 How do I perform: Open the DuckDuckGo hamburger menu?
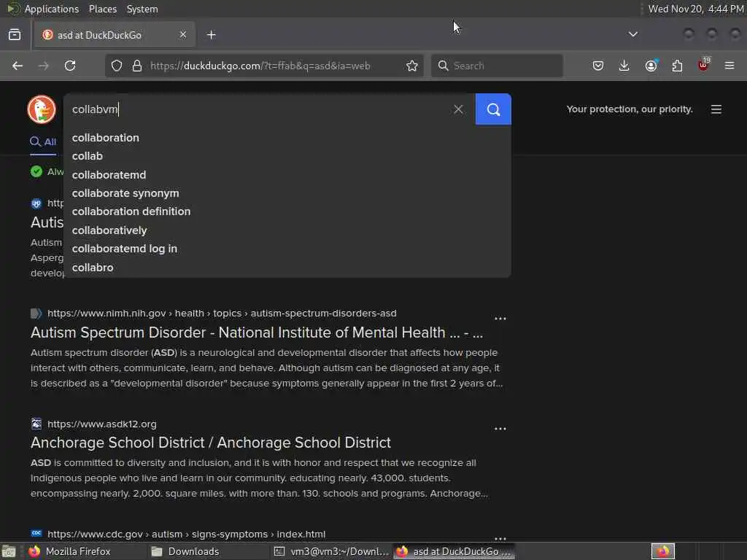[716, 109]
